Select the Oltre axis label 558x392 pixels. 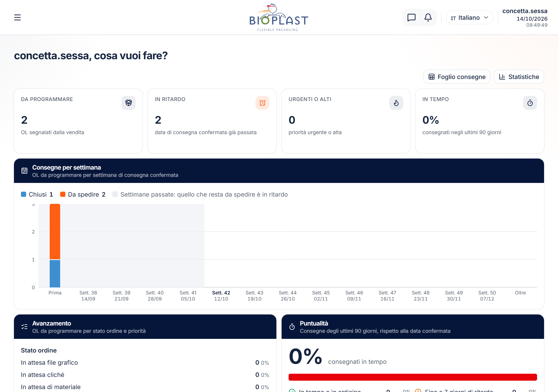coord(520,293)
